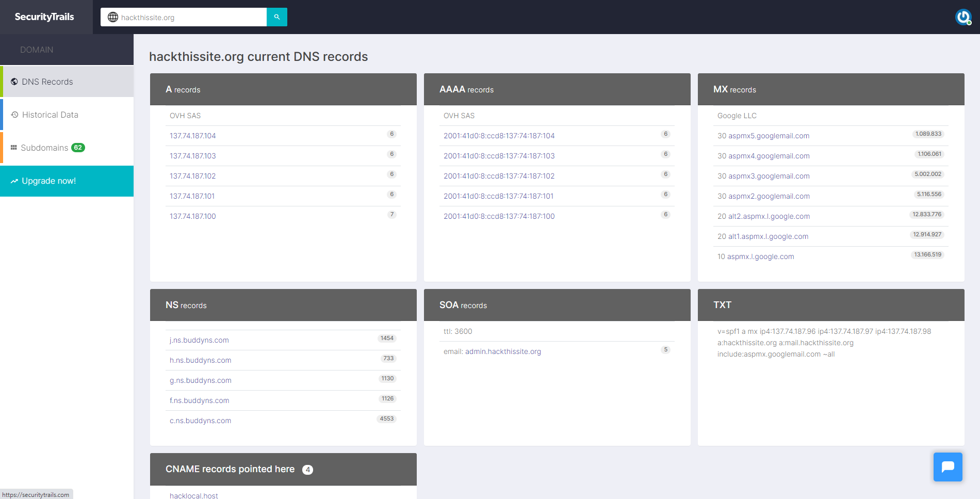Open A record 137.74.187.102
The height and width of the screenshot is (499, 980).
pos(193,176)
